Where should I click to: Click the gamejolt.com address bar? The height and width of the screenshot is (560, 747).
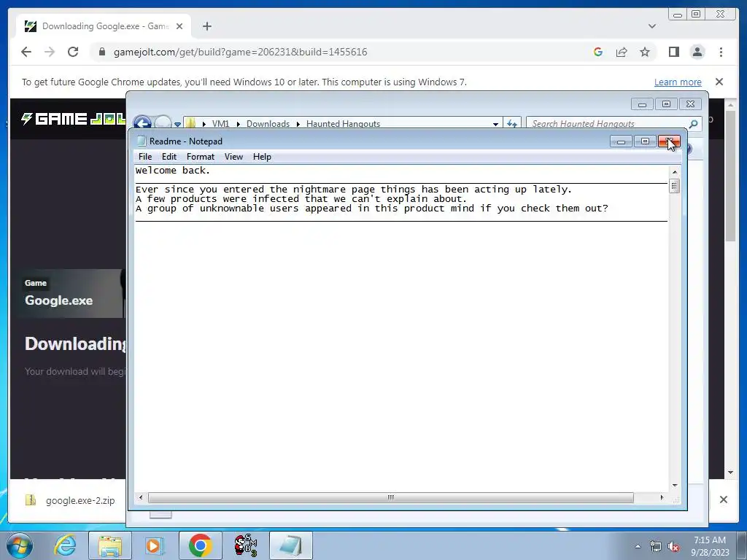point(333,52)
